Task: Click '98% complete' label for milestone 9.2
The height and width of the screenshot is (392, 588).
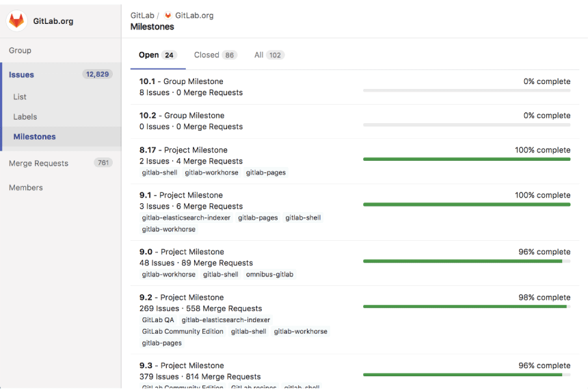Action: click(x=544, y=298)
